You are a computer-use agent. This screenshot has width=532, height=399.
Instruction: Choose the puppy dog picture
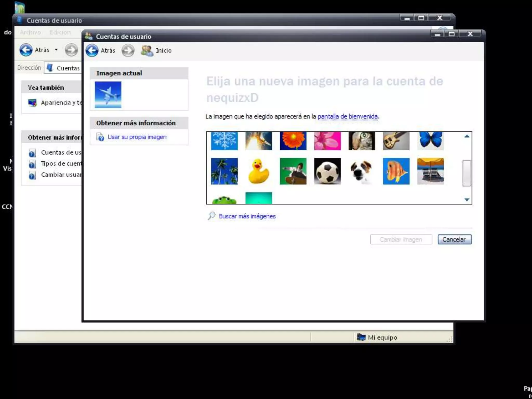click(x=362, y=171)
